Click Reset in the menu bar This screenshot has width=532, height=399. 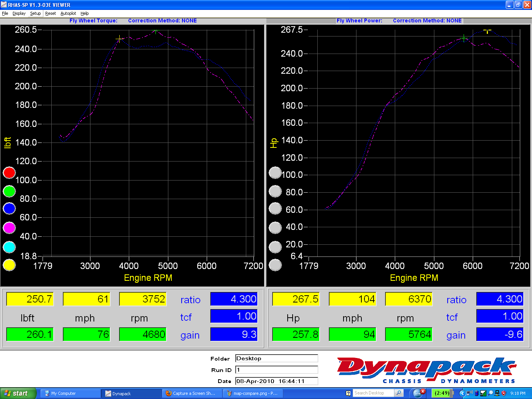coord(51,13)
